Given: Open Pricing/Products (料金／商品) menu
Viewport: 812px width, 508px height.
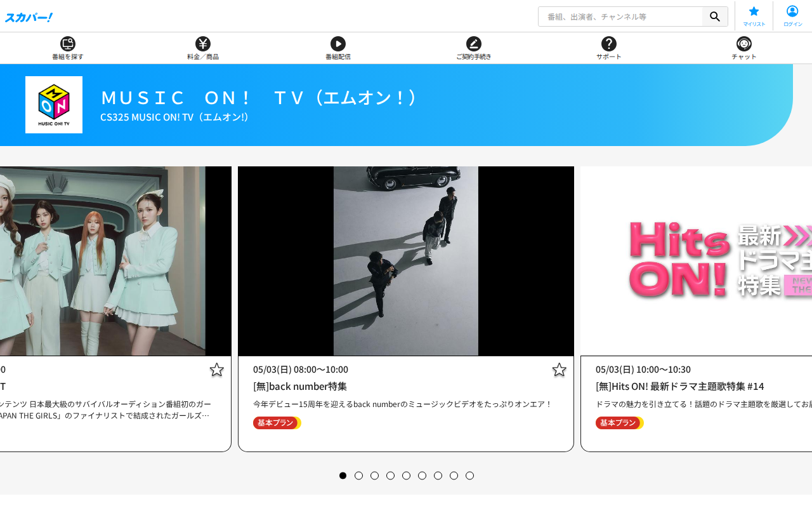Looking at the screenshot, I should tap(203, 48).
